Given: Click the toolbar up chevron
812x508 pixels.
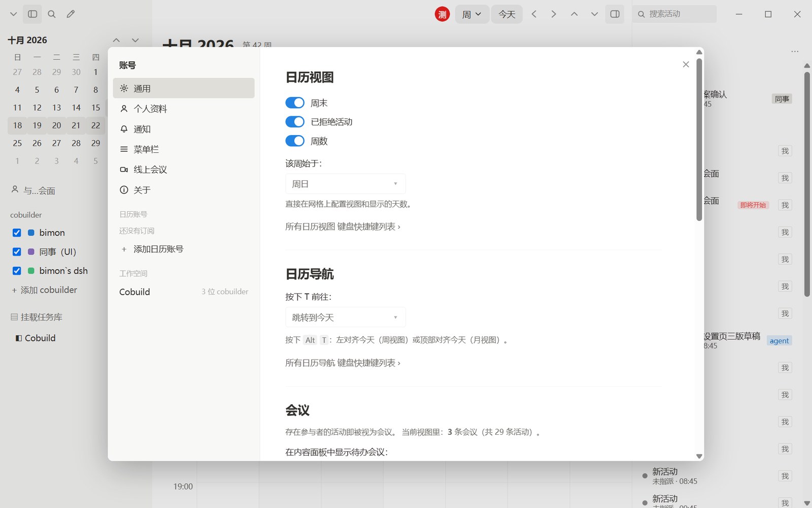Looking at the screenshot, I should coord(574,14).
